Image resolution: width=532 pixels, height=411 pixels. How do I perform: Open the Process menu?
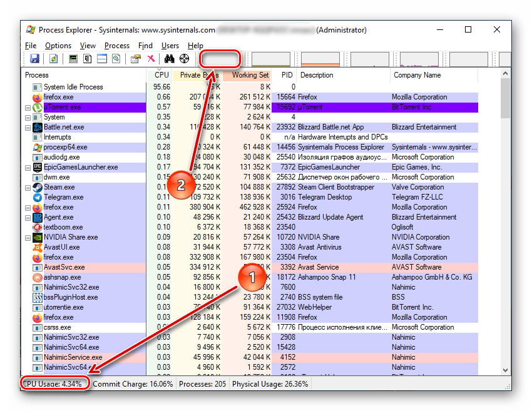pyautogui.click(x=117, y=46)
